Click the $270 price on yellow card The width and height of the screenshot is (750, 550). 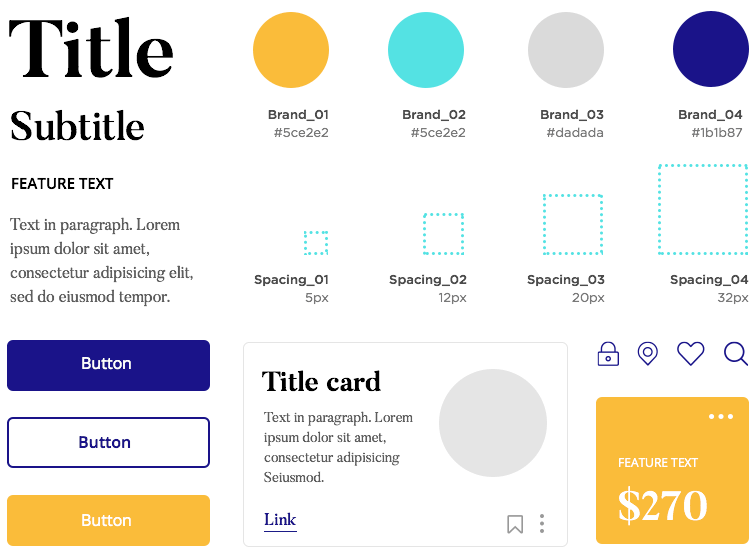click(662, 505)
